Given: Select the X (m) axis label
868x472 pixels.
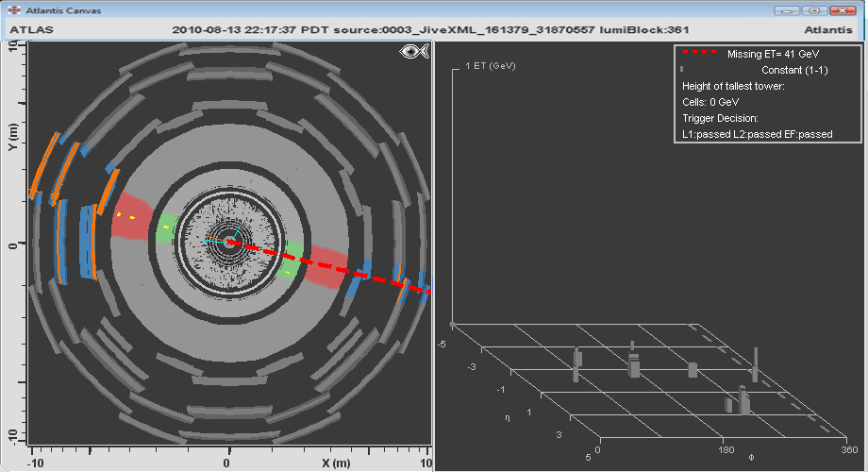Looking at the screenshot, I should [x=335, y=463].
